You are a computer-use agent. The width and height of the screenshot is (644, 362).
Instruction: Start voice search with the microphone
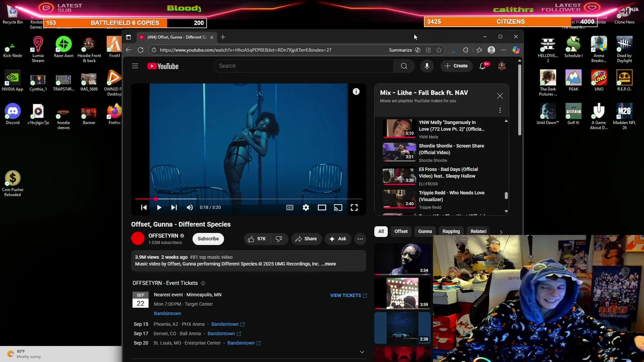(x=427, y=66)
